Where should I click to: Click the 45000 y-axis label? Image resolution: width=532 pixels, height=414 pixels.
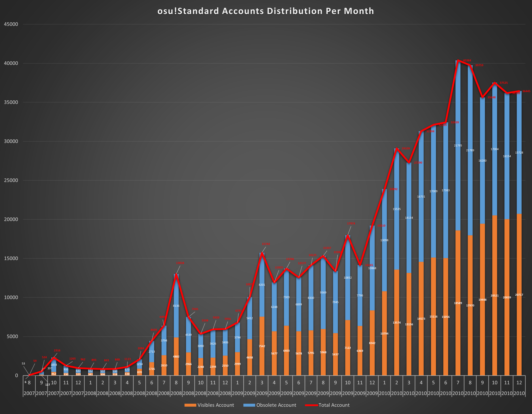click(11, 24)
